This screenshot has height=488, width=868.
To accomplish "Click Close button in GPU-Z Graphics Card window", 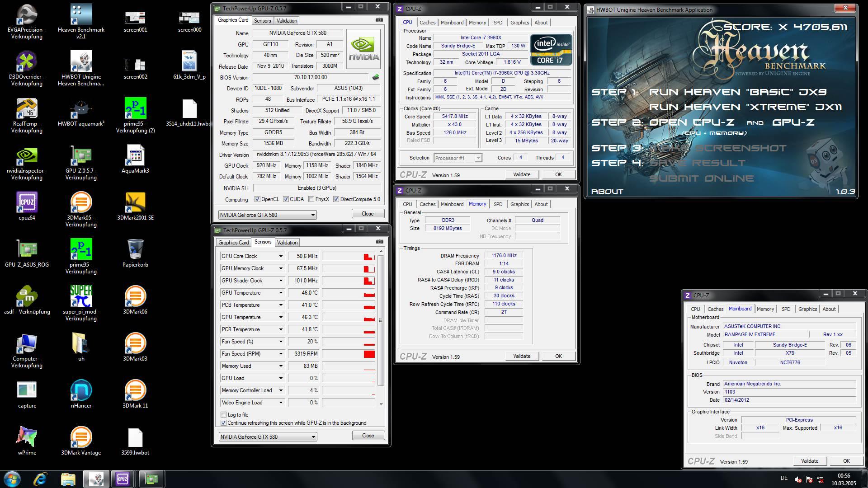I will click(368, 214).
